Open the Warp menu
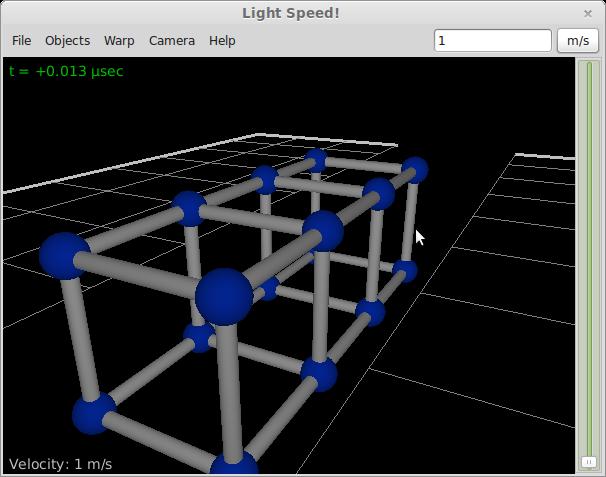606x477 pixels. [119, 41]
